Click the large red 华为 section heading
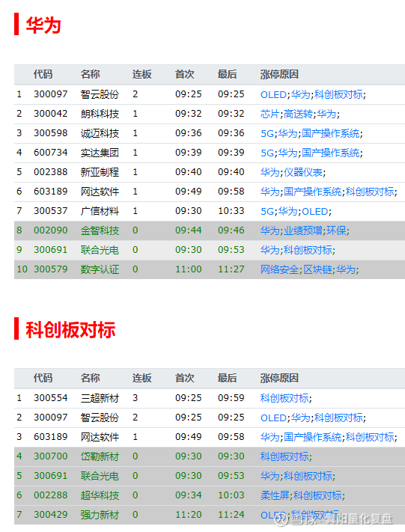 coord(43,25)
